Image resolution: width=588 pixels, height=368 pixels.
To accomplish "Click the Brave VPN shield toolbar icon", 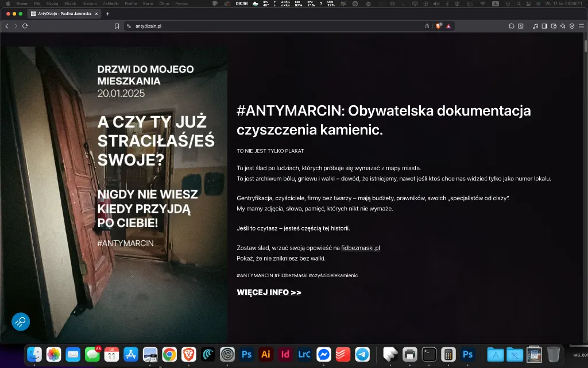I will [572, 26].
